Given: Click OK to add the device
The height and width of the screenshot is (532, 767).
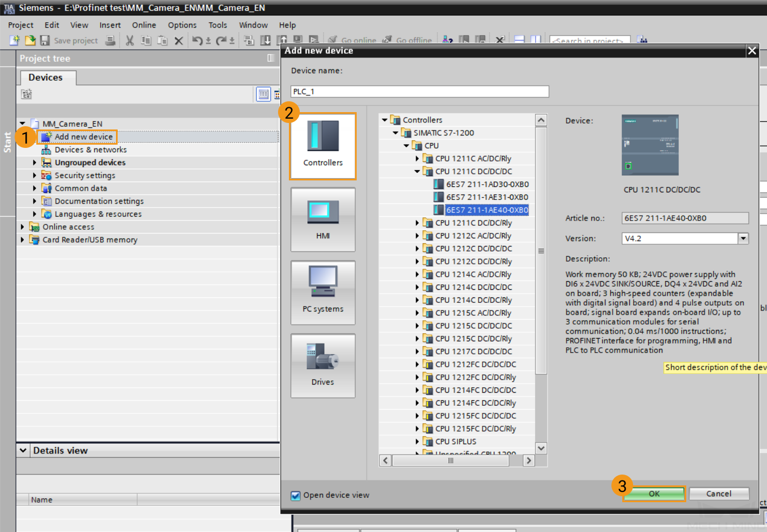Looking at the screenshot, I should click(x=654, y=494).
